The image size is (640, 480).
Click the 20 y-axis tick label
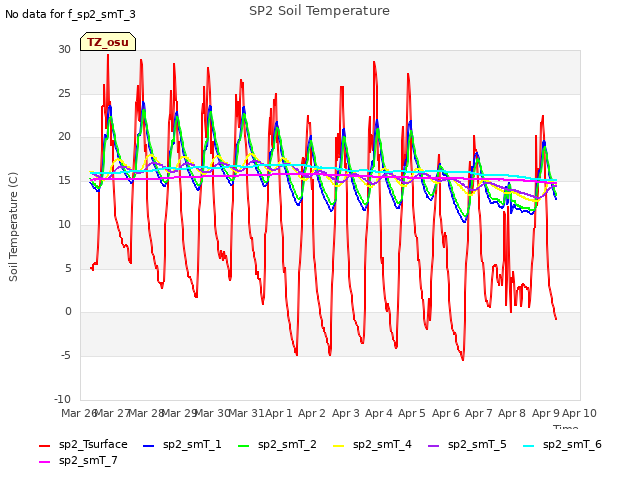[x=64, y=136]
